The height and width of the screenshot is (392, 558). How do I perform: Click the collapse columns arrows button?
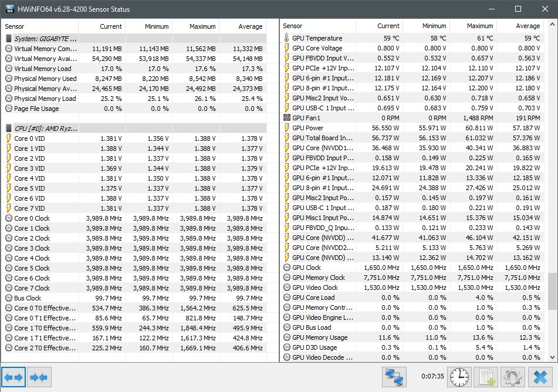click(x=39, y=377)
